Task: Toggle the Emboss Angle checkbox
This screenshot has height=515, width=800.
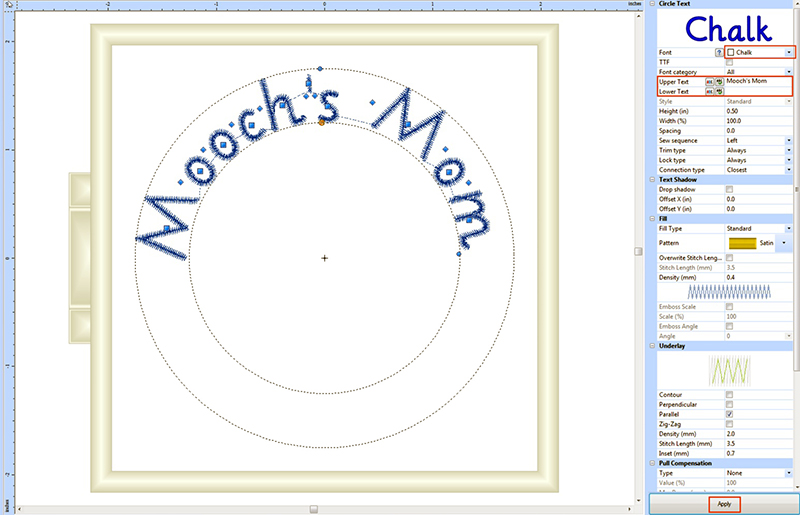Action: click(730, 326)
